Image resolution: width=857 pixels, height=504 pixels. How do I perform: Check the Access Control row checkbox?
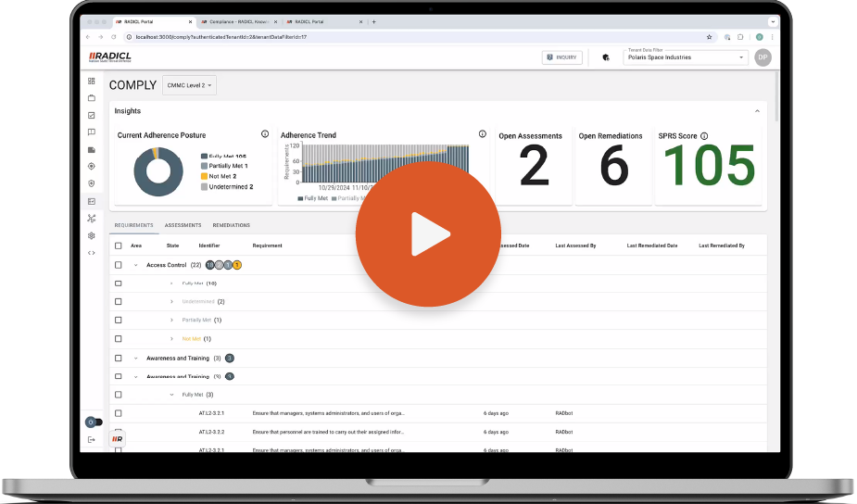(118, 265)
